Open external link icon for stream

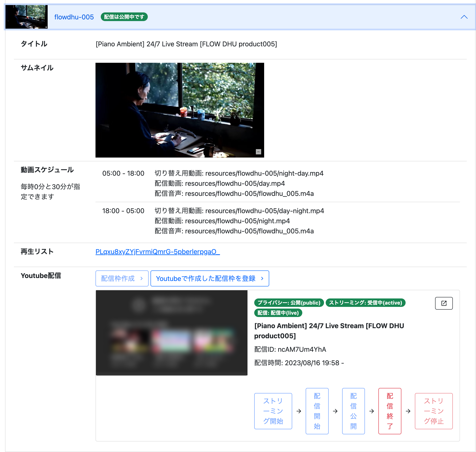pos(444,303)
